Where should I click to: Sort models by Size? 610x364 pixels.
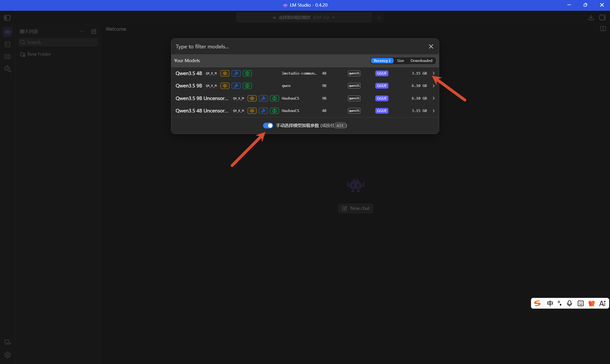point(400,61)
